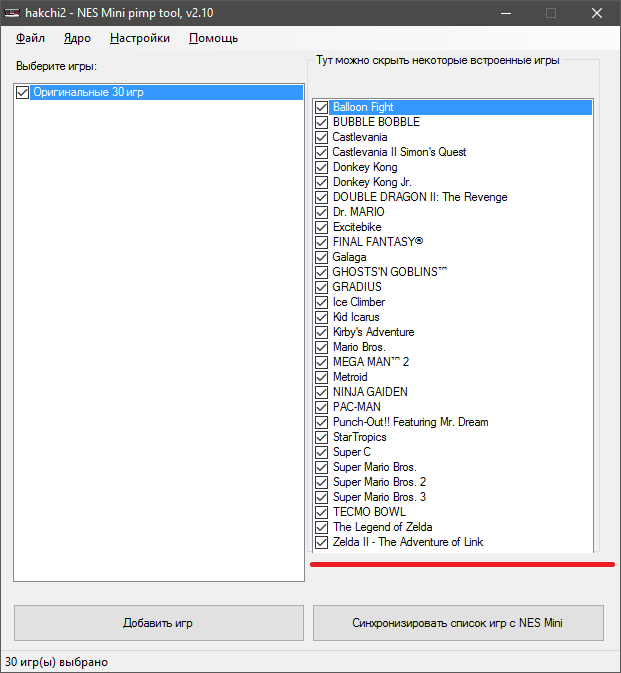The height and width of the screenshot is (673, 621).
Task: Open the Файл menu
Action: coord(30,38)
